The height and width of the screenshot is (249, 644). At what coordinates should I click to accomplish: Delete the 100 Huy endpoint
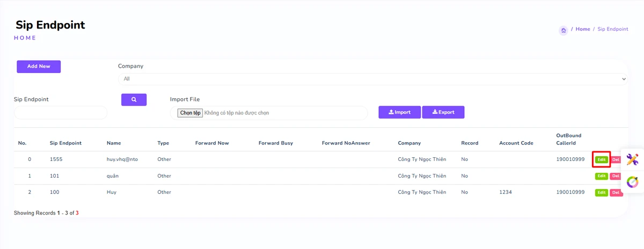616,192
